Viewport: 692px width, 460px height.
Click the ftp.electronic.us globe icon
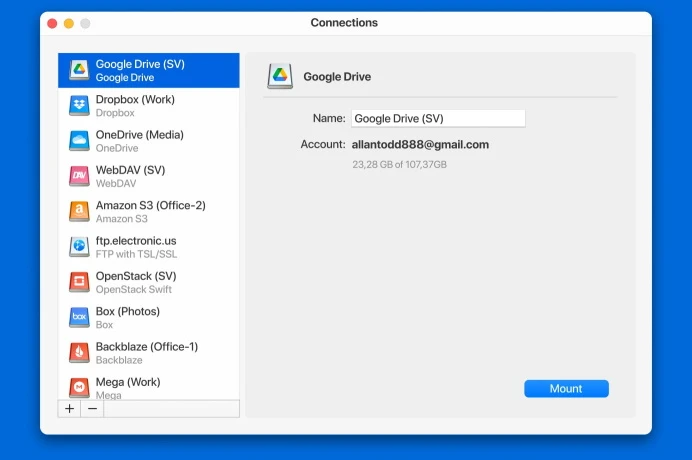(79, 247)
